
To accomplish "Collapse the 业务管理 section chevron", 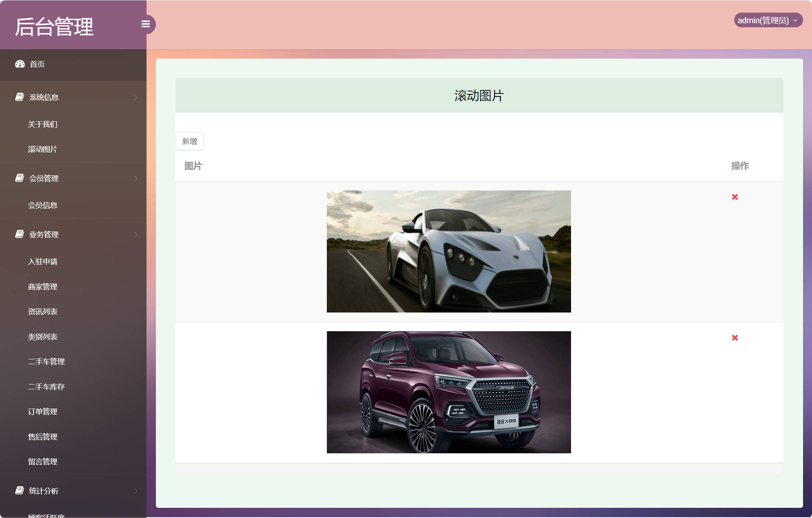I will 136,234.
